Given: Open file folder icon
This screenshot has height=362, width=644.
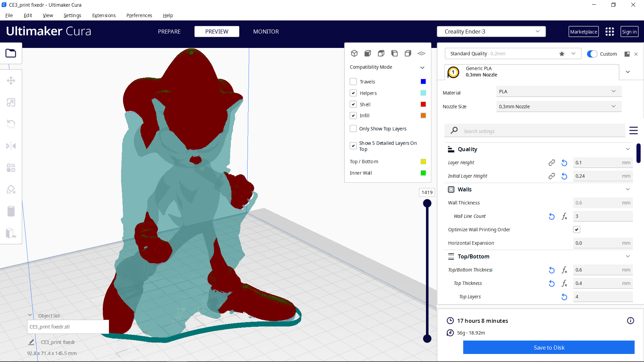Looking at the screenshot, I should pos(11,53).
